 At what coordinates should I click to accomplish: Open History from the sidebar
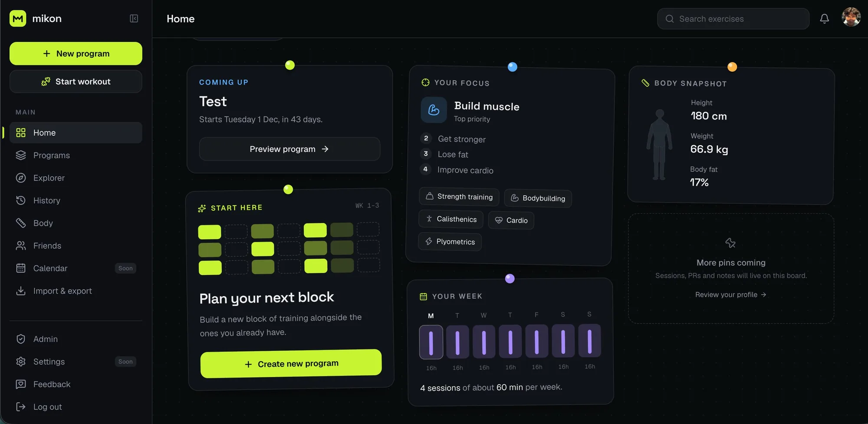[76, 200]
